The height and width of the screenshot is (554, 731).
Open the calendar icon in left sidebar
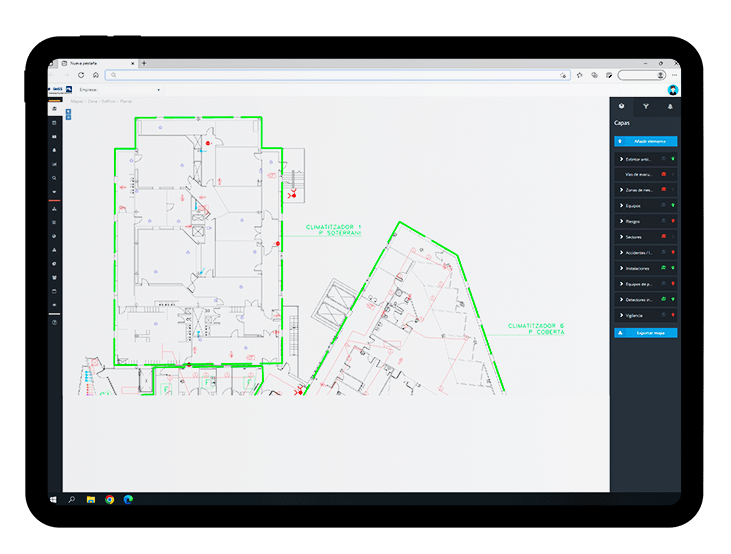pyautogui.click(x=55, y=123)
